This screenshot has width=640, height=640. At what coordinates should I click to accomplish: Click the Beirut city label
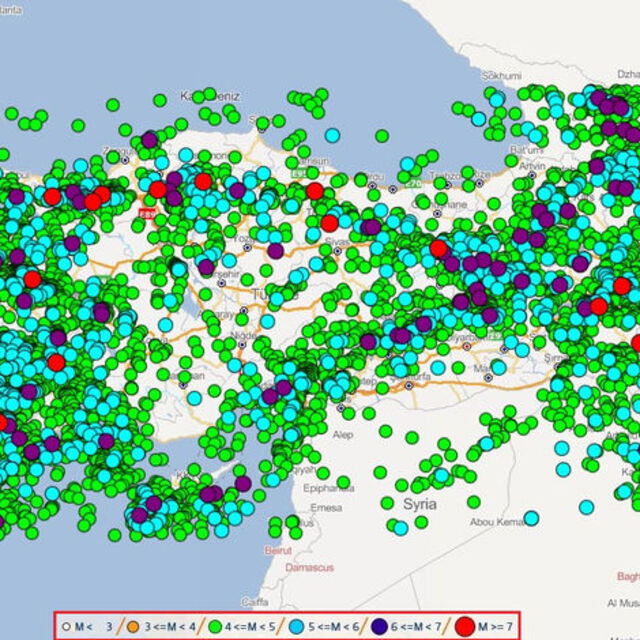coord(278,551)
